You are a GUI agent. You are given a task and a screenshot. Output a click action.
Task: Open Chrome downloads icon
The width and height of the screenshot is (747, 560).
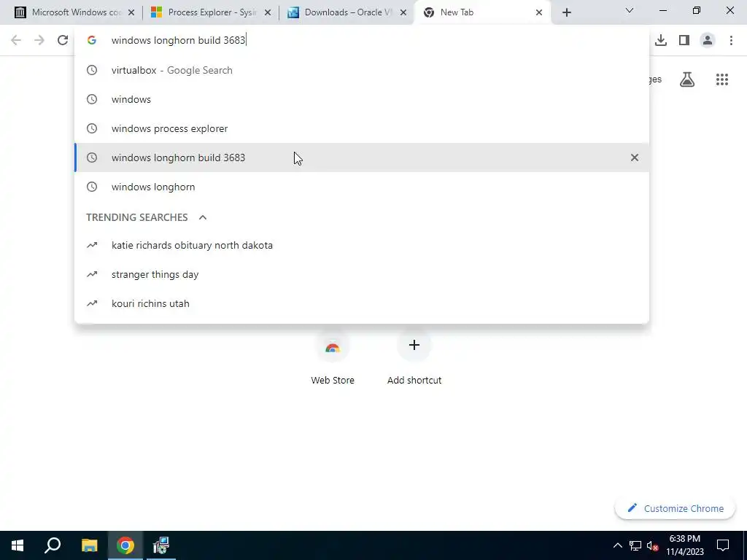661,40
